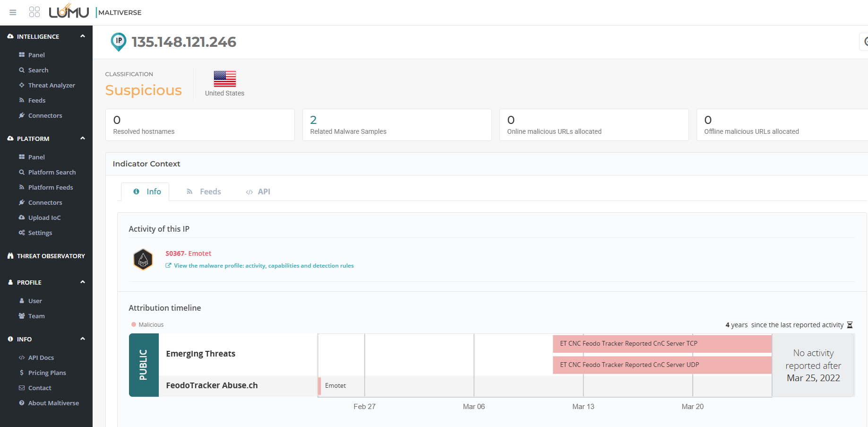Open Platform Search menu item
Image resolution: width=868 pixels, height=427 pixels.
(52, 172)
